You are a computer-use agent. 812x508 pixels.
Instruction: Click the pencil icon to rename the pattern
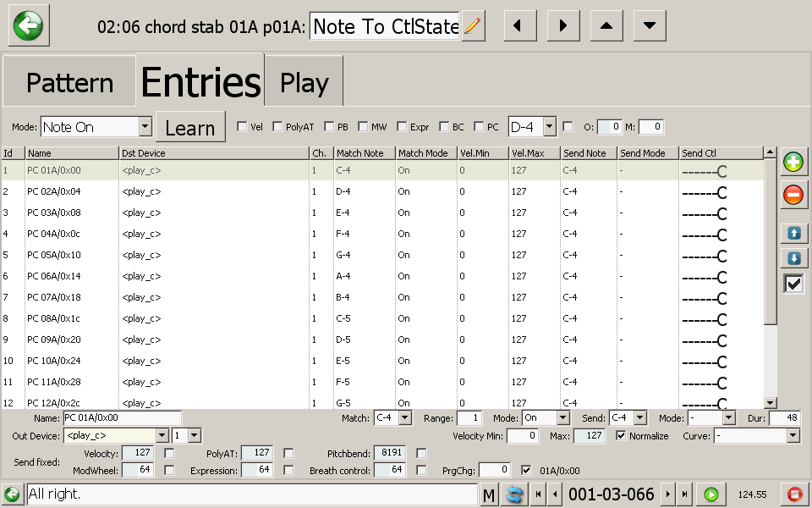tap(474, 26)
